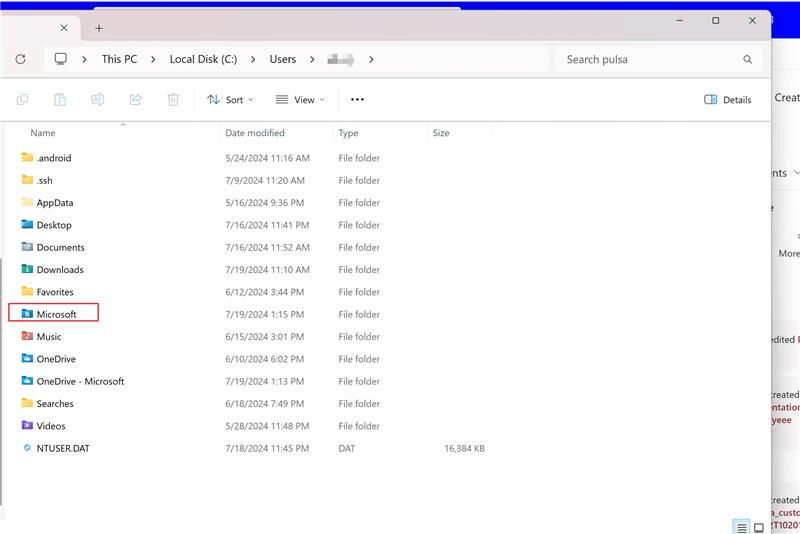Select the NTUSER.DAT file icon
The image size is (800, 534).
28,448
